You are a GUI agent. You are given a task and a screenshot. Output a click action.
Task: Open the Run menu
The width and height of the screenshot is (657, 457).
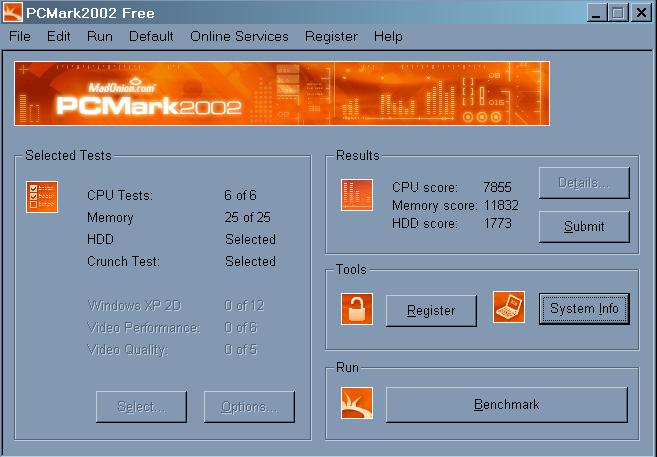[100, 36]
